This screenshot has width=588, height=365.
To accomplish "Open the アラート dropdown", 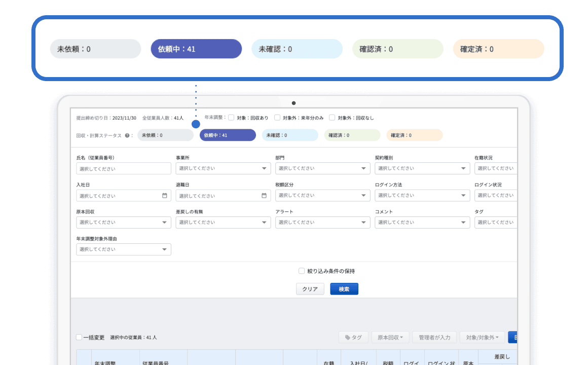I will point(322,223).
